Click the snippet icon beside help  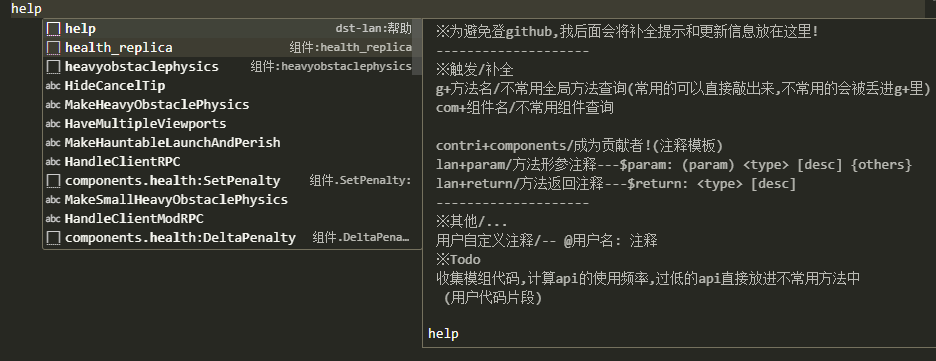point(54,29)
